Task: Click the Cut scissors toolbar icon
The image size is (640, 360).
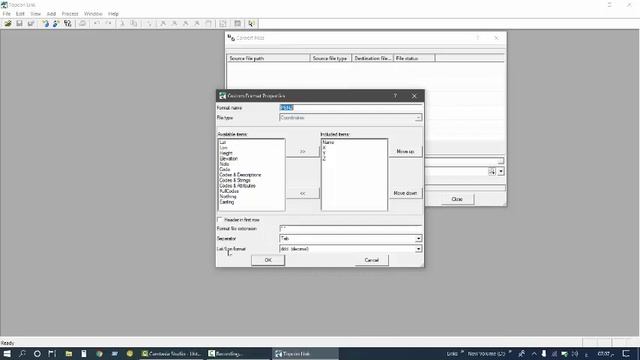Action: coord(122,24)
